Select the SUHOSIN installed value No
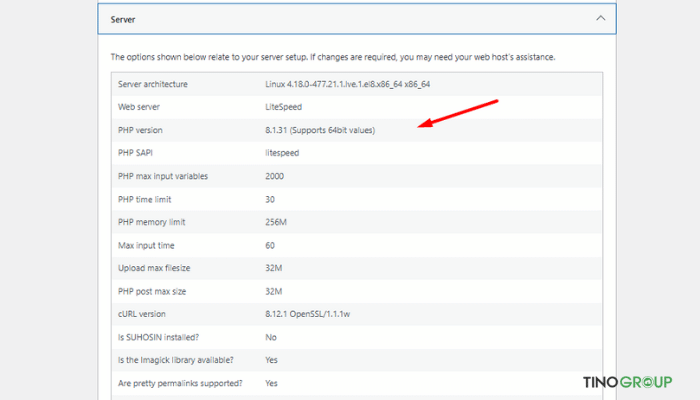 [x=271, y=338]
